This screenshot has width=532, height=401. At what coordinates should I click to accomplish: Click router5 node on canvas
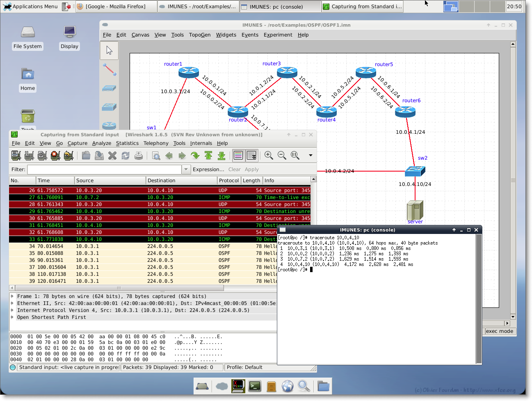pos(366,73)
